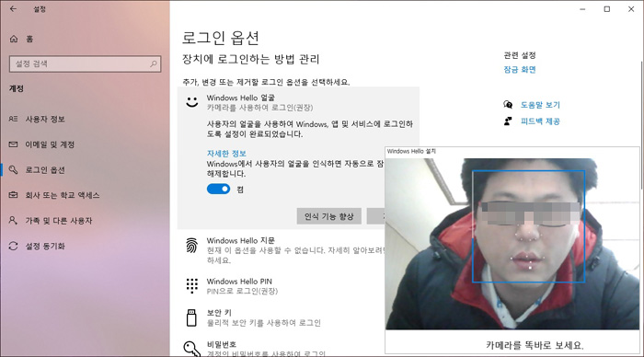This screenshot has width=644, height=357.
Task: Click the Windows Hello 지문 fingerprint icon
Action: click(191, 246)
